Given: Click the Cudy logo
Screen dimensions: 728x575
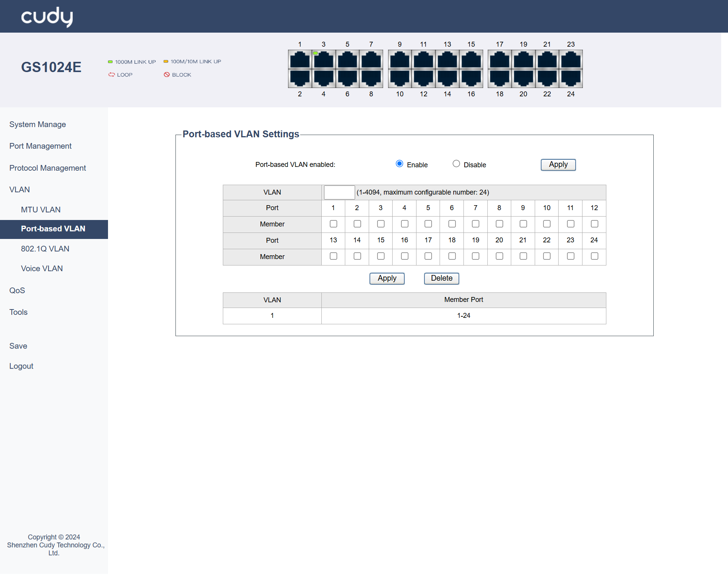Looking at the screenshot, I should click(x=47, y=17).
